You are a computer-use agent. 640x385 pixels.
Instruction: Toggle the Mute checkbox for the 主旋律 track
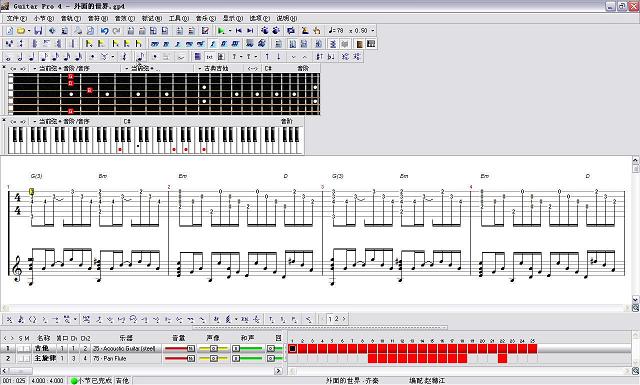(x=27, y=358)
